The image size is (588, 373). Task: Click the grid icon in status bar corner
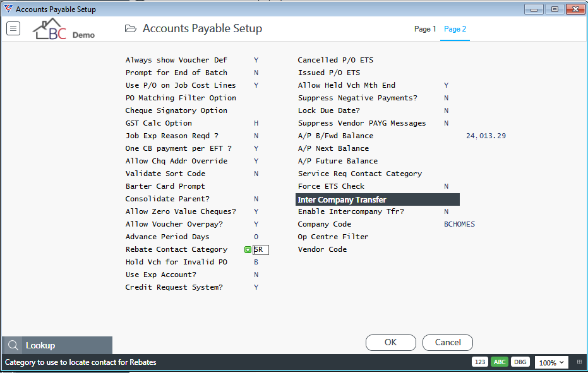coord(579,362)
